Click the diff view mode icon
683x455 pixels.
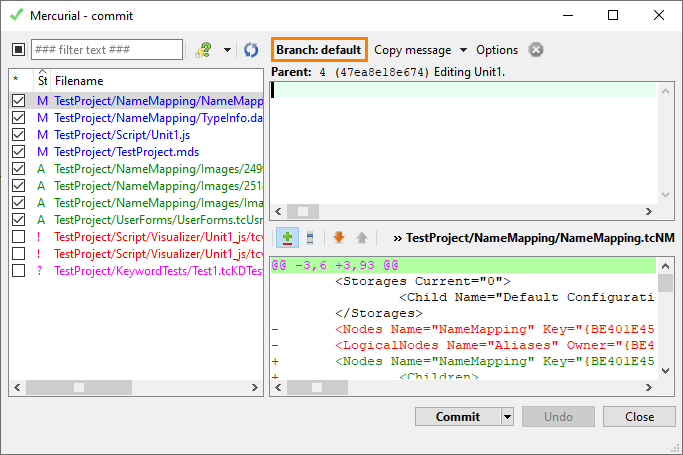(287, 238)
